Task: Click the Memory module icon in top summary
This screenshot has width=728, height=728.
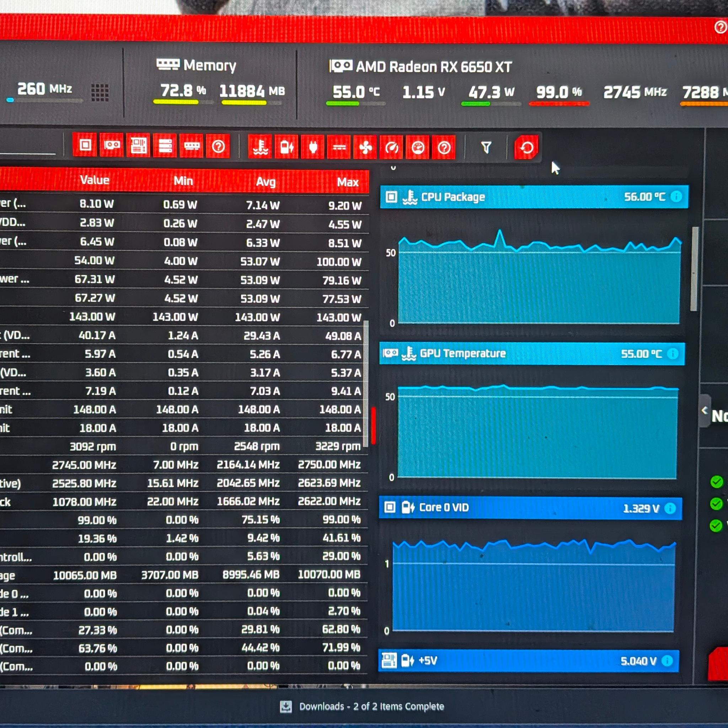Action: tap(168, 64)
